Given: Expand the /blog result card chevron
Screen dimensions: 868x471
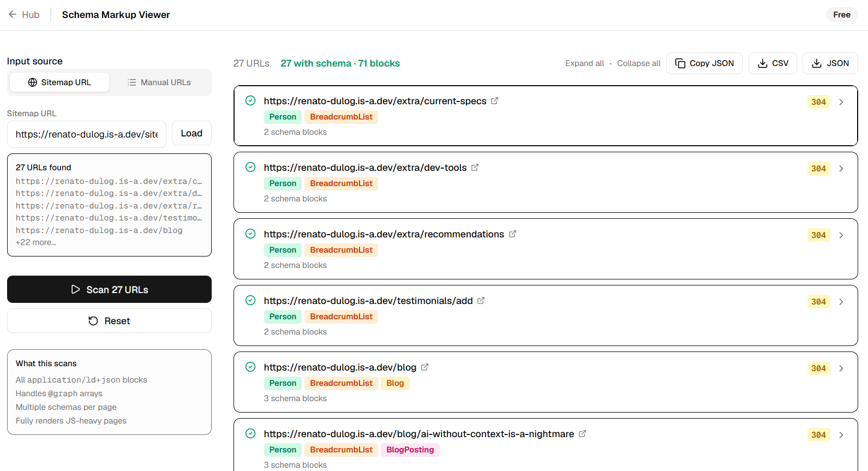Looking at the screenshot, I should pyautogui.click(x=841, y=368).
